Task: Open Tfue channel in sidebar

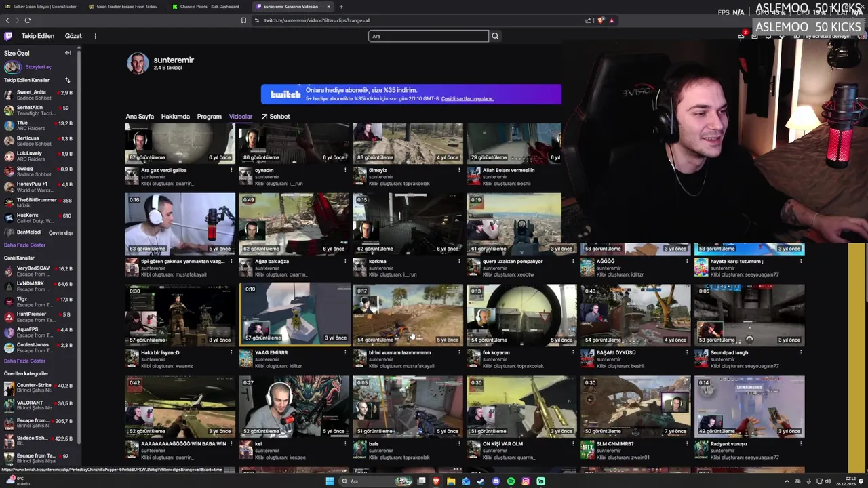Action: (x=39, y=125)
